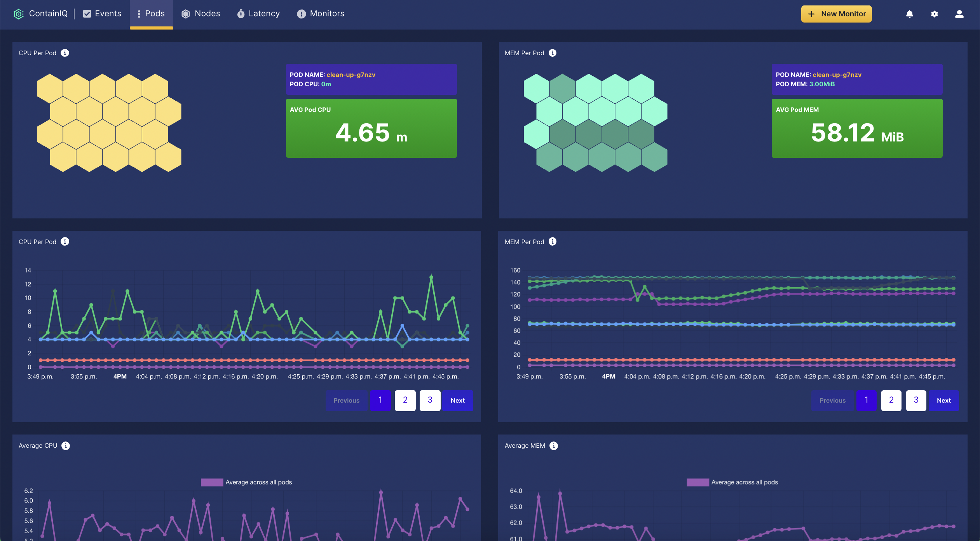This screenshot has height=541, width=980.
Task: Open the settings gear
Action: click(x=934, y=14)
